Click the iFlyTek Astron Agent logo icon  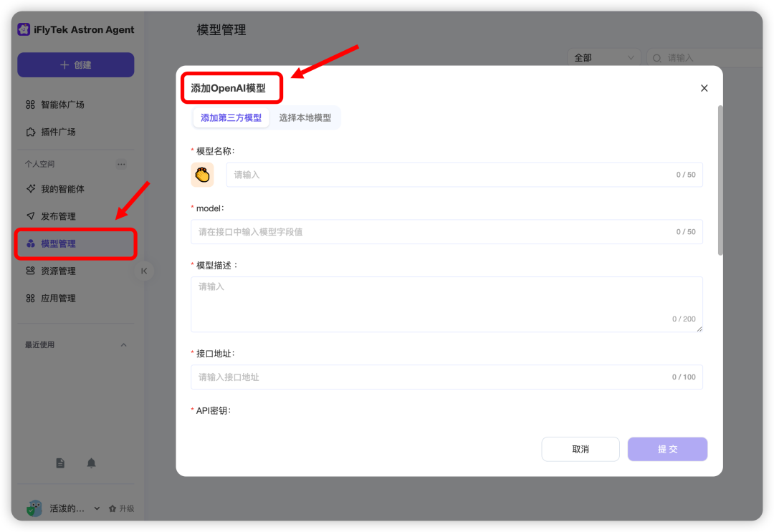24,29
